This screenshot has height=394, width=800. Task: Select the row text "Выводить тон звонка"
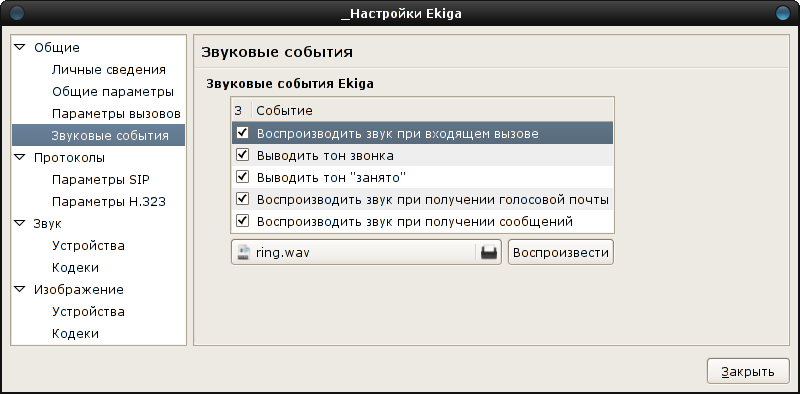coord(325,155)
